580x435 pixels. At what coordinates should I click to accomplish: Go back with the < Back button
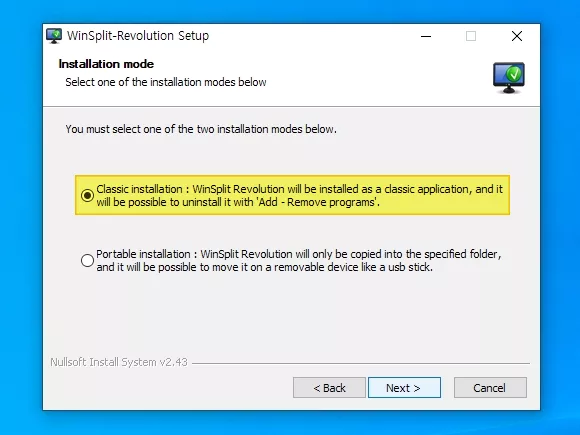tap(329, 388)
